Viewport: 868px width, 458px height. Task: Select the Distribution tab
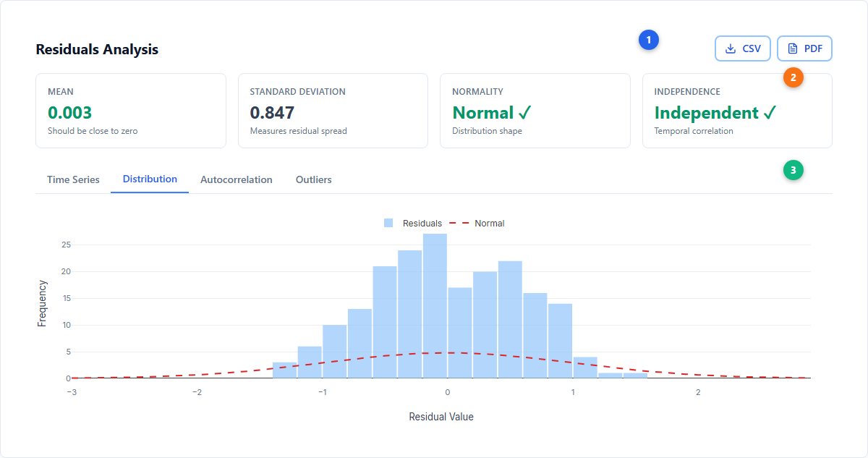pyautogui.click(x=150, y=179)
